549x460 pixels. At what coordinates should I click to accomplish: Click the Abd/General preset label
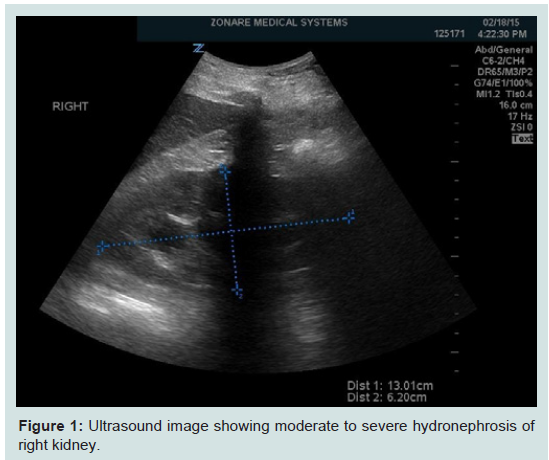[x=503, y=50]
